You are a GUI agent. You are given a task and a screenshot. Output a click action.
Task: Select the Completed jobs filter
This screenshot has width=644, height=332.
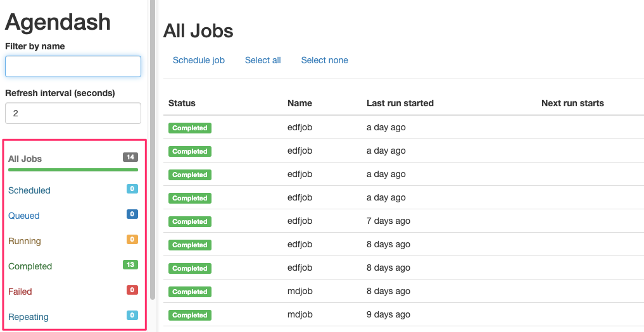(x=30, y=266)
